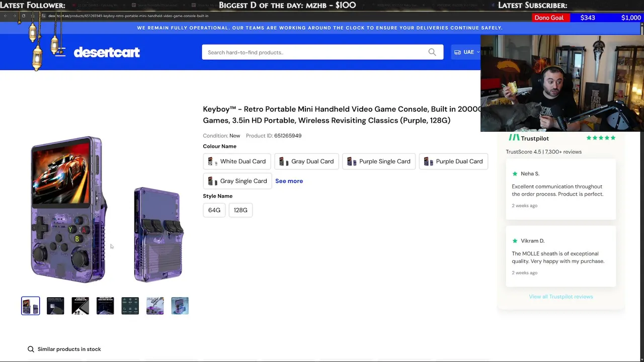Open the hamburger menu beside desertcart logo
This screenshot has height=362, width=644.
[60, 52]
